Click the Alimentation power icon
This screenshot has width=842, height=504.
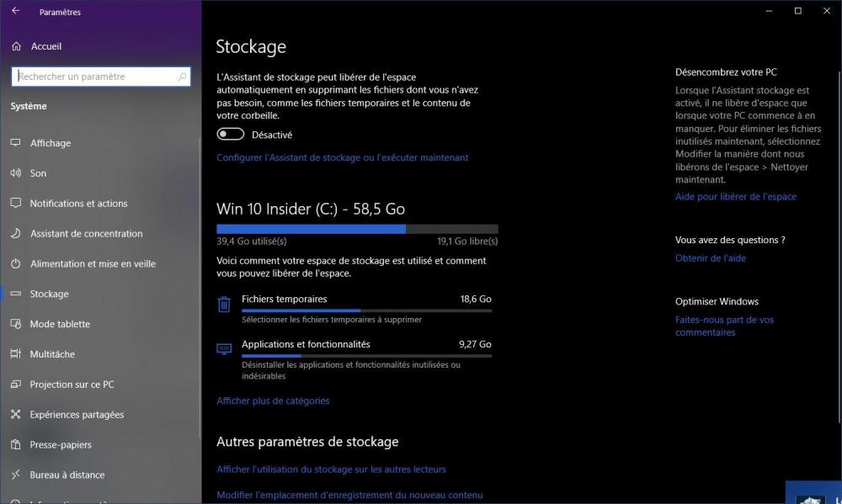coord(15,263)
